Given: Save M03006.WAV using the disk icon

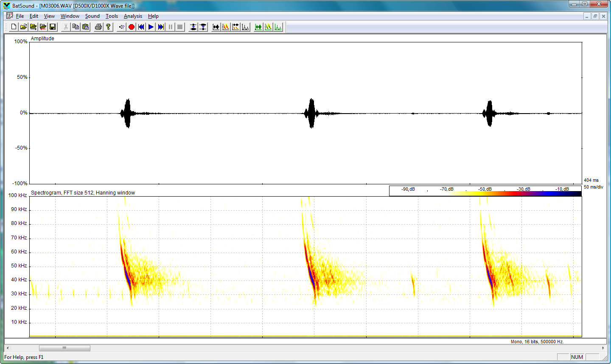Looking at the screenshot, I should pyautogui.click(x=53, y=27).
